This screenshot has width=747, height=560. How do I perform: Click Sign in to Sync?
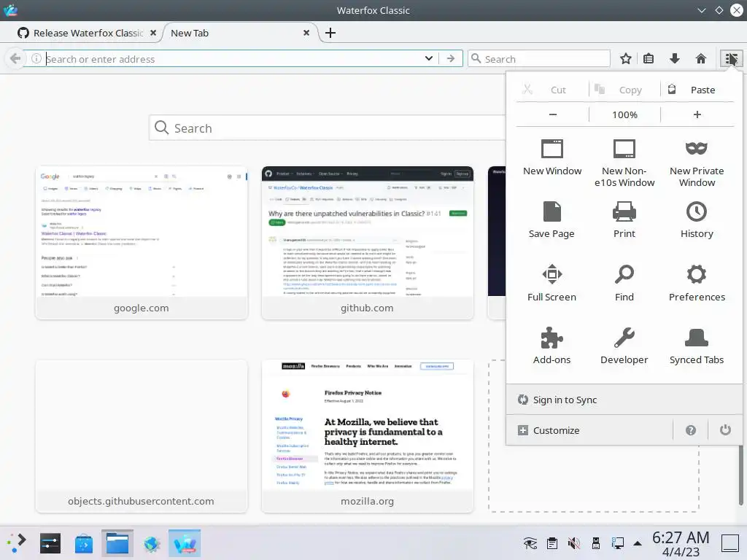point(624,400)
